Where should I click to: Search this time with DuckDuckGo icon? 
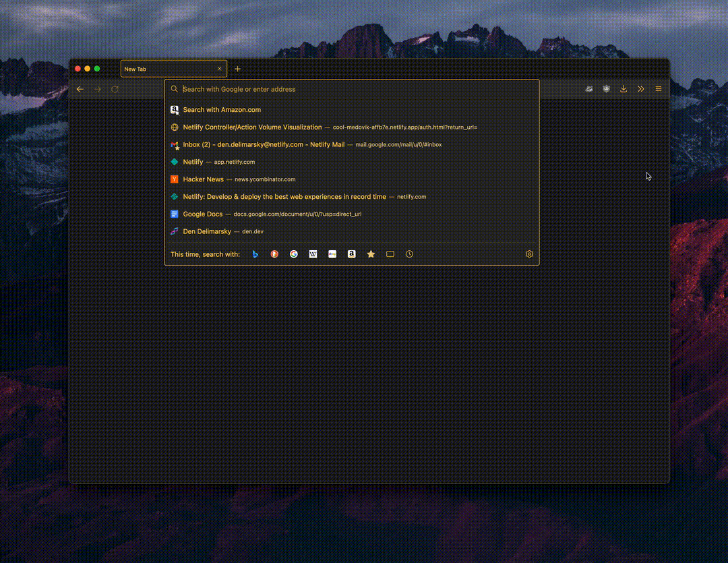[274, 254]
